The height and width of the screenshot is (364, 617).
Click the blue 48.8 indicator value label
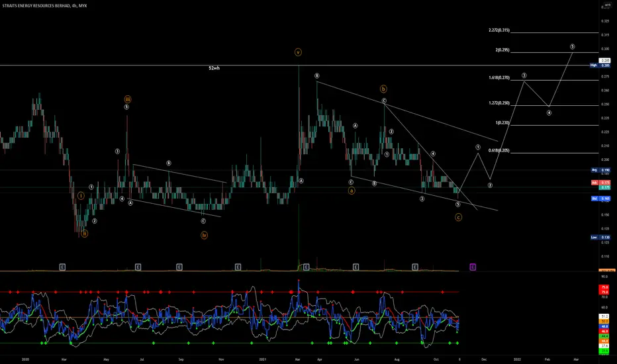coord(604,327)
